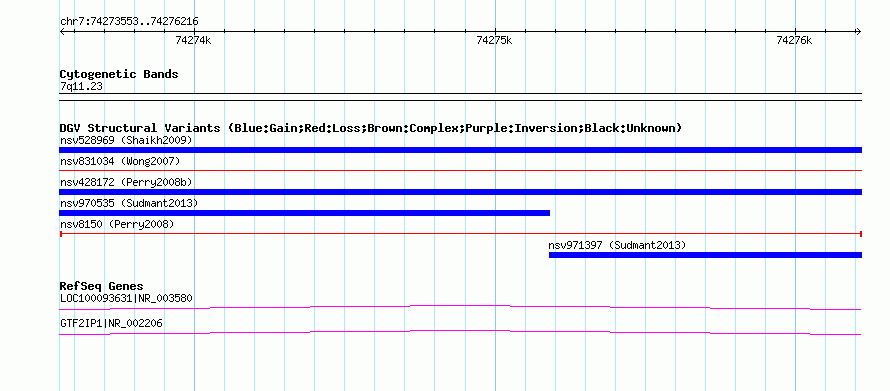
Task: Select the blue nsv970535 gain bar
Action: pyautogui.click(x=305, y=213)
